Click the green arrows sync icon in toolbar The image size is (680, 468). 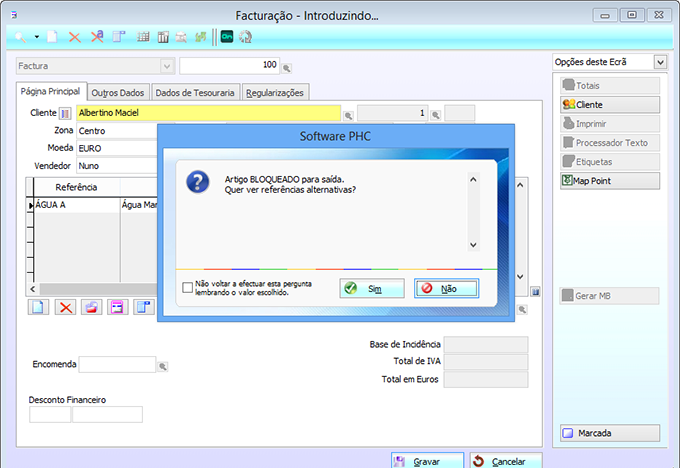pyautogui.click(x=200, y=37)
